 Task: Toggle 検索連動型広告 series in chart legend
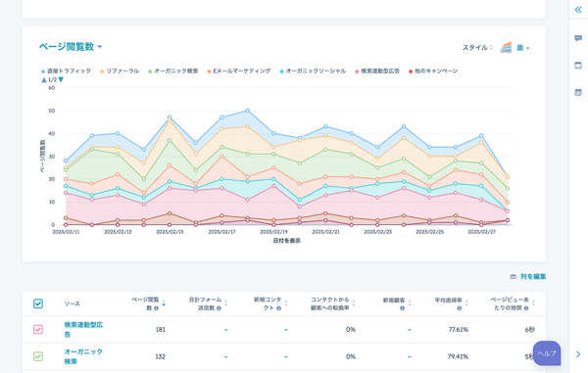click(377, 70)
